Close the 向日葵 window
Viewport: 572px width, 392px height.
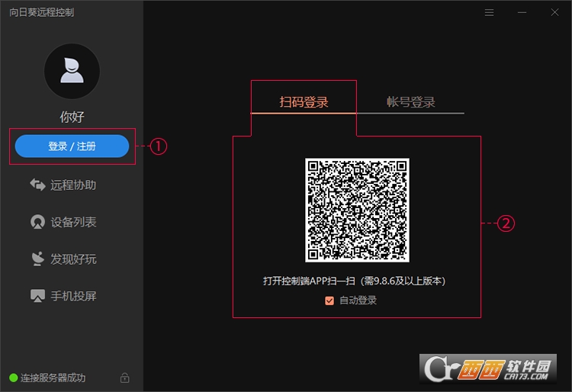pos(555,13)
